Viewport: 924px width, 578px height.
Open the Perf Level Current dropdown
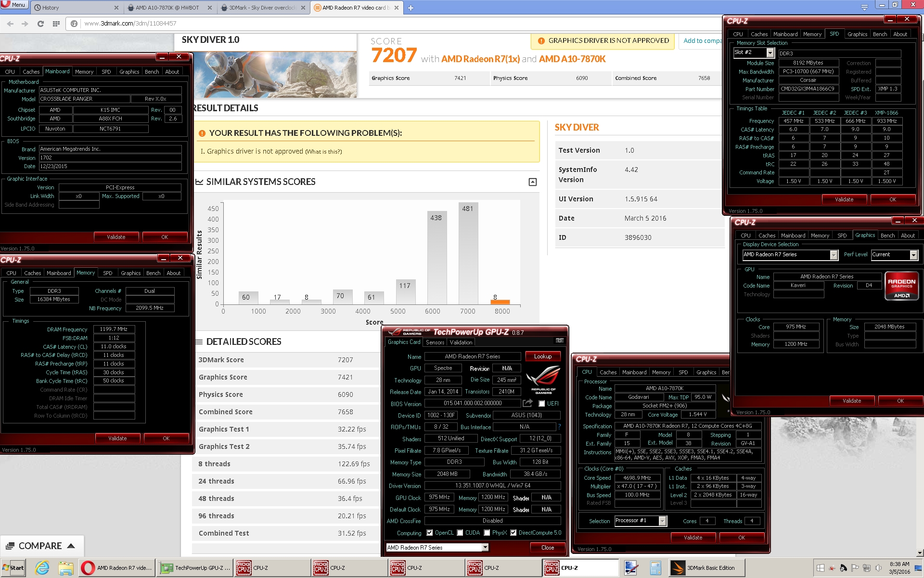pos(913,255)
